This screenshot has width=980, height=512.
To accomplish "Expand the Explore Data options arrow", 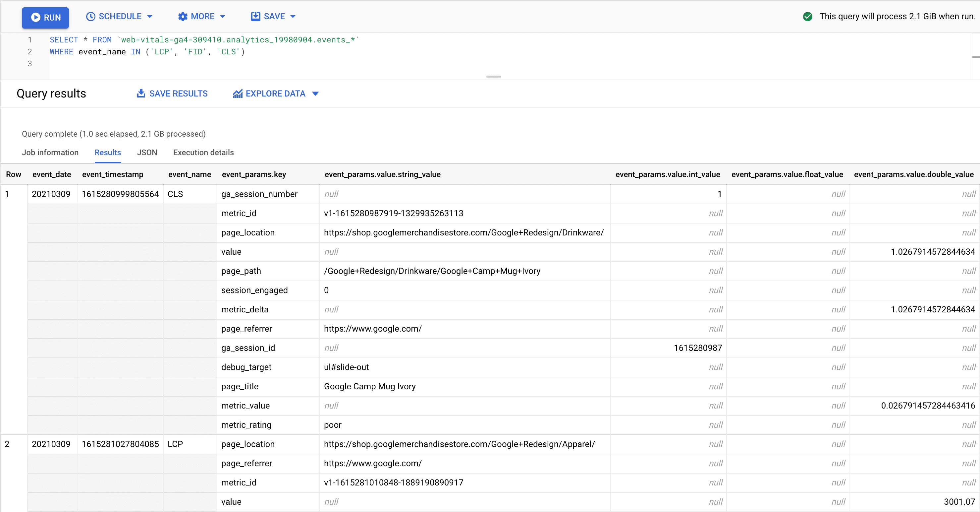I will point(315,94).
